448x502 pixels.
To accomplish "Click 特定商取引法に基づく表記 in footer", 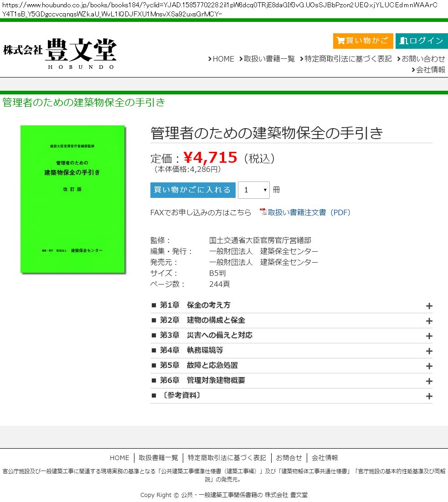I will (x=227, y=458).
